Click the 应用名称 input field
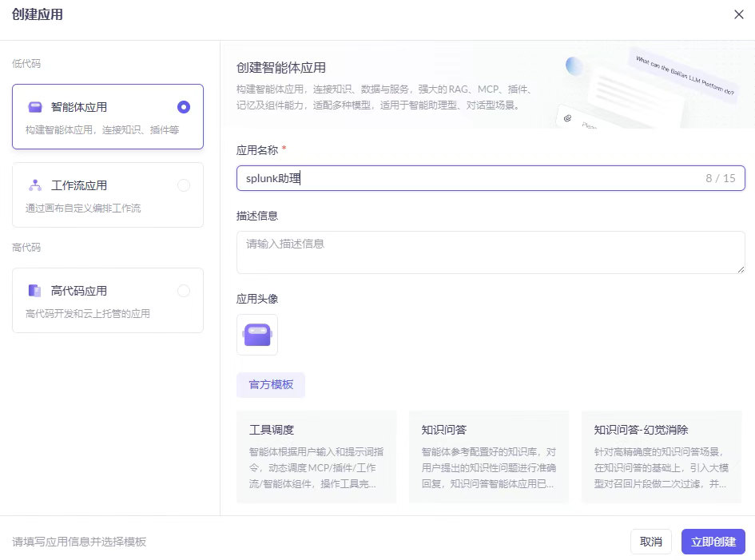755x560 pixels. (x=491, y=178)
